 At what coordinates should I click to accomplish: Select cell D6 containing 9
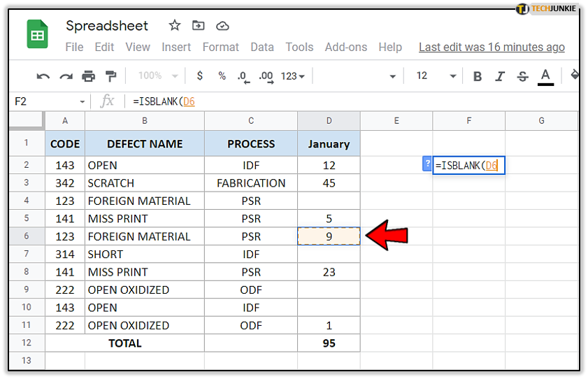click(329, 236)
